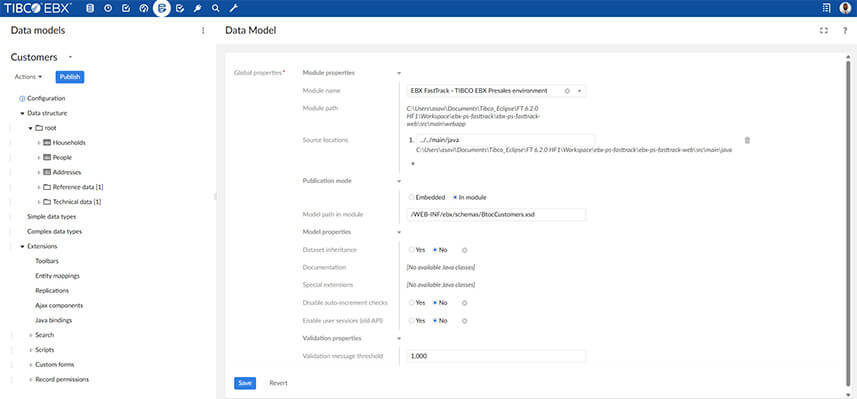The width and height of the screenshot is (857, 399).
Task: Collapse the Model properties section
Action: click(399, 232)
